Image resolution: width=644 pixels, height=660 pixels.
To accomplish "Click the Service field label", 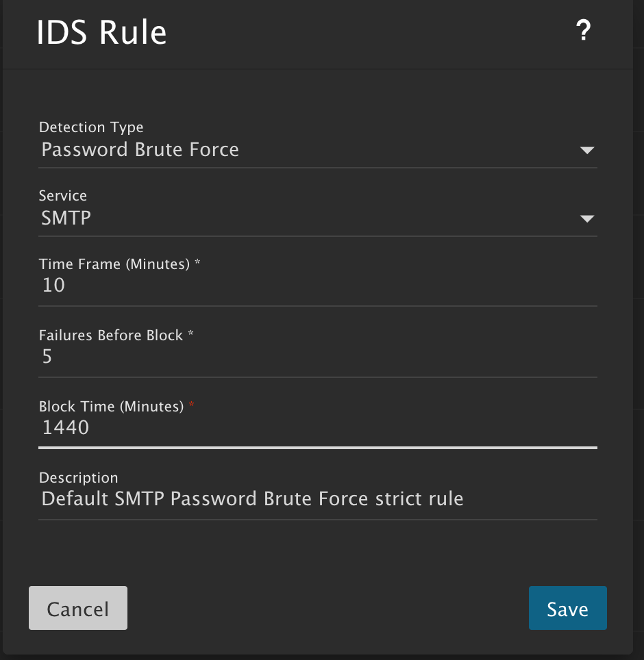I will [x=63, y=196].
